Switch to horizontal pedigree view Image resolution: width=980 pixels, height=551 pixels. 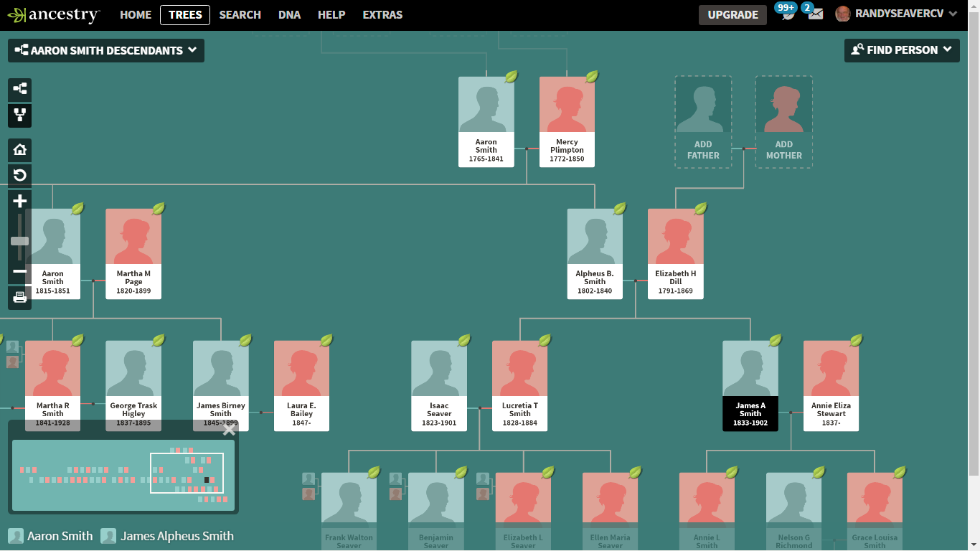point(19,90)
